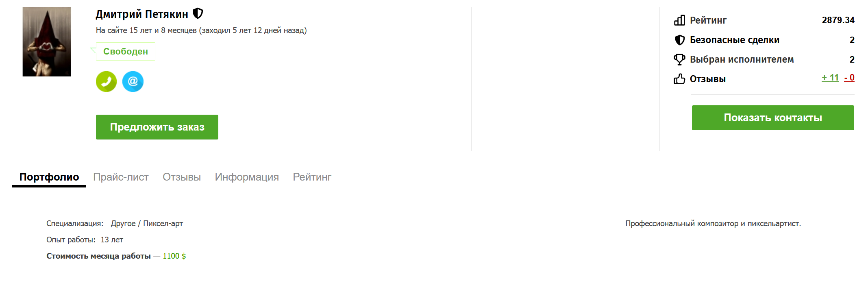Click the Свободен status badge

(126, 52)
